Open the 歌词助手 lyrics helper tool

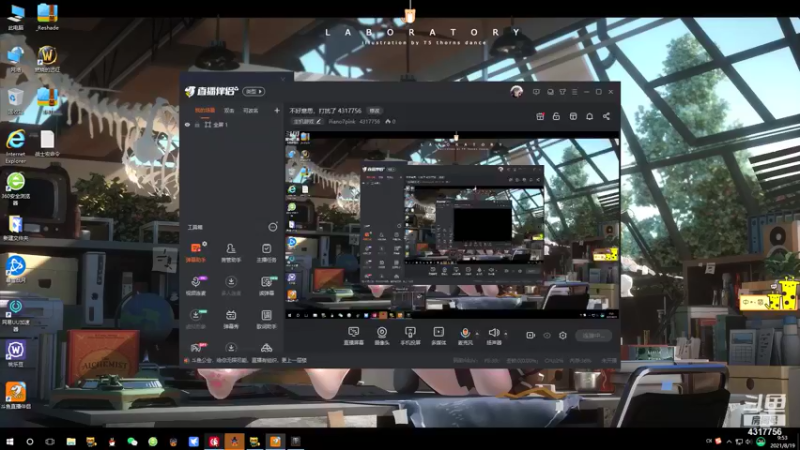pyautogui.click(x=266, y=319)
